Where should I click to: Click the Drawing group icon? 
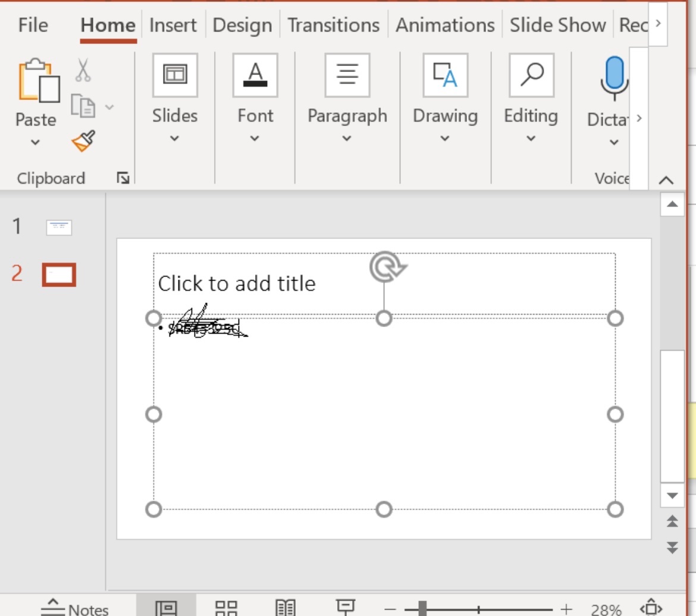(445, 74)
